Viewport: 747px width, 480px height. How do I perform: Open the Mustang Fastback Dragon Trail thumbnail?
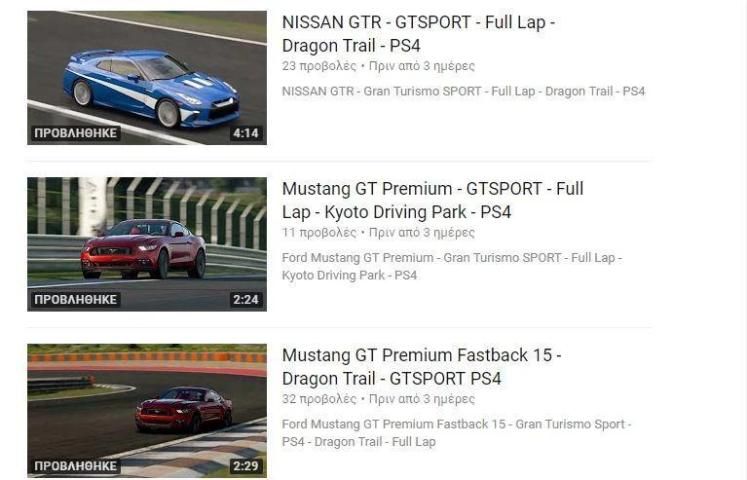coord(147,411)
